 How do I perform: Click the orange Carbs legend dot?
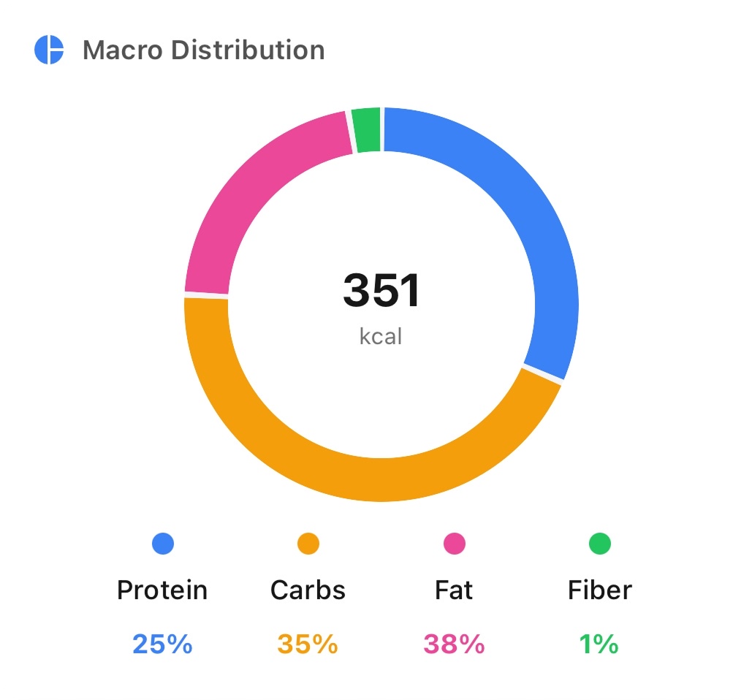pos(308,544)
